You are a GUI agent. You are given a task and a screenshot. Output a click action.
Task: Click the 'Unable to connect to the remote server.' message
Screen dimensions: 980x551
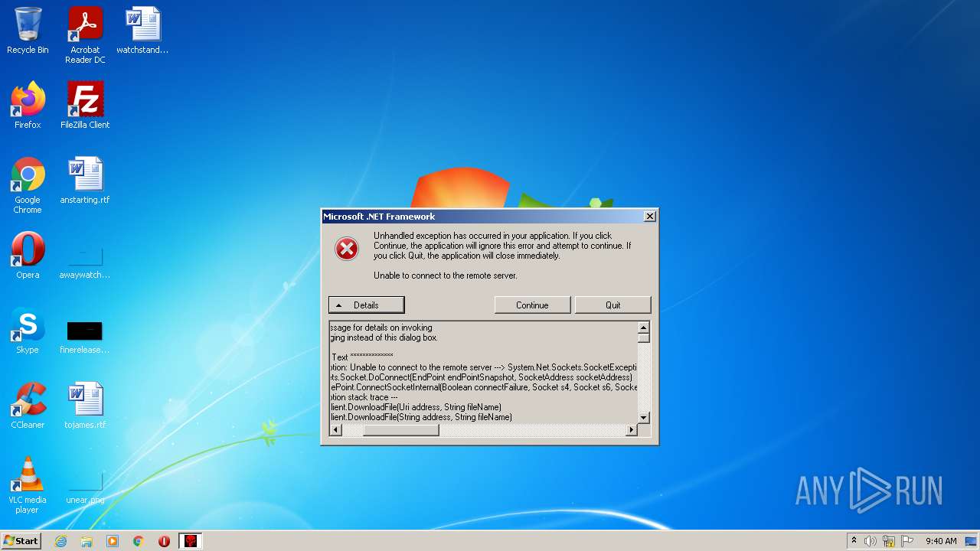point(446,275)
